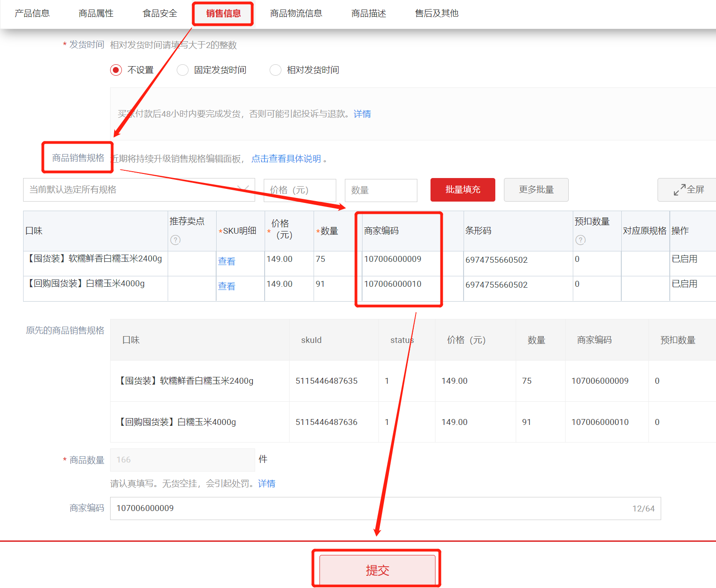Click 查看 for the 2400g SKU row

(227, 261)
